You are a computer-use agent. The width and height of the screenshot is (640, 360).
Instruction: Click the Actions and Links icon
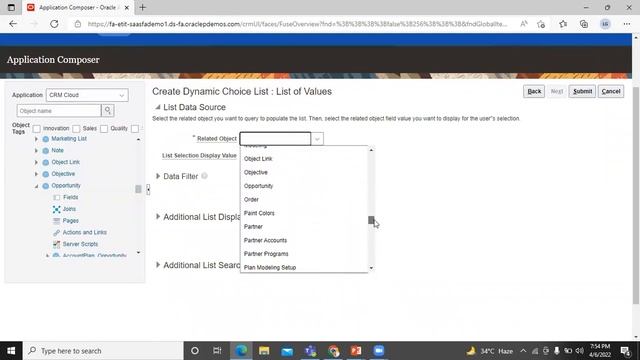coord(57,232)
